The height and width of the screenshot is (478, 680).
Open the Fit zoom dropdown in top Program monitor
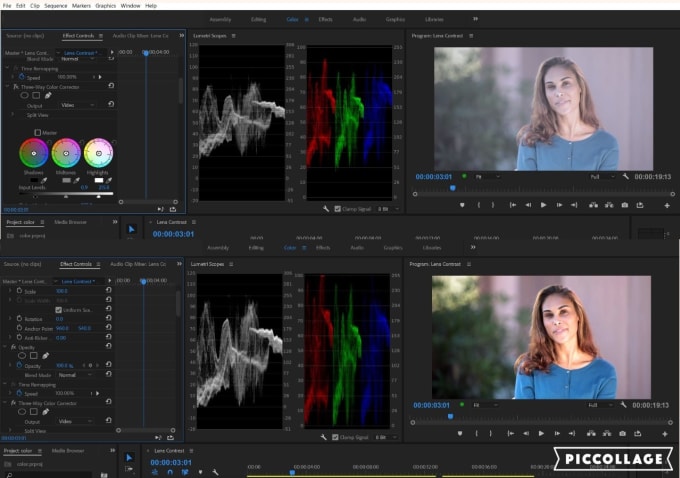488,177
